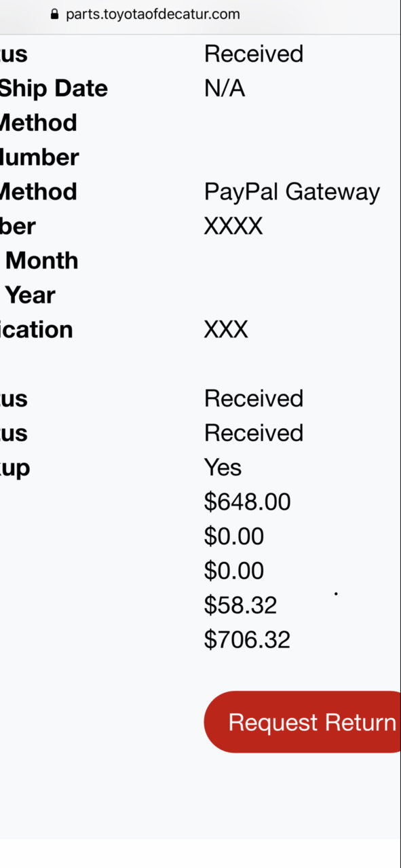Tap the Received value above Yes
The width and height of the screenshot is (401, 868).
point(254,432)
